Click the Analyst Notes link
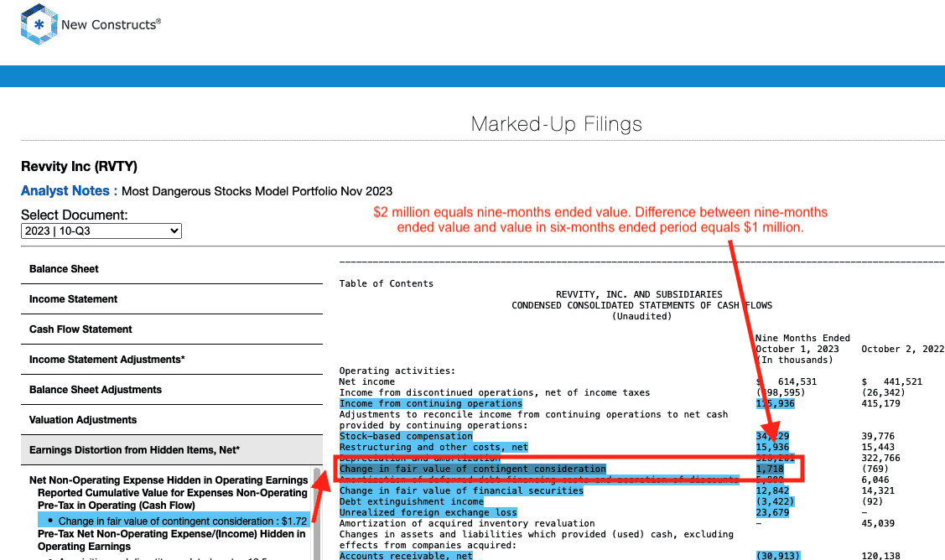 (65, 190)
